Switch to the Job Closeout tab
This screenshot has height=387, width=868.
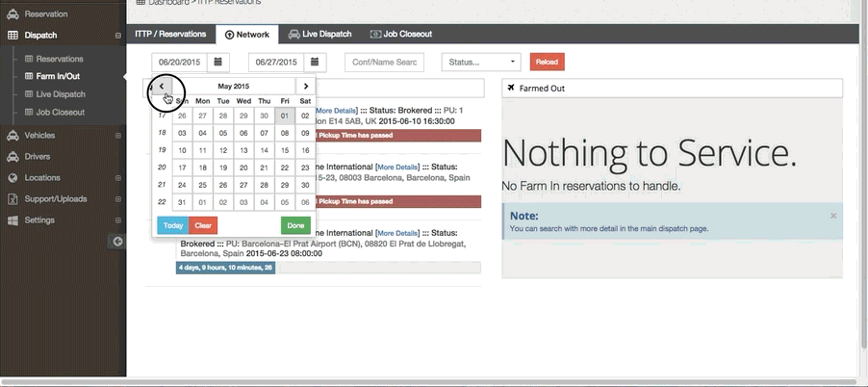pyautogui.click(x=401, y=34)
